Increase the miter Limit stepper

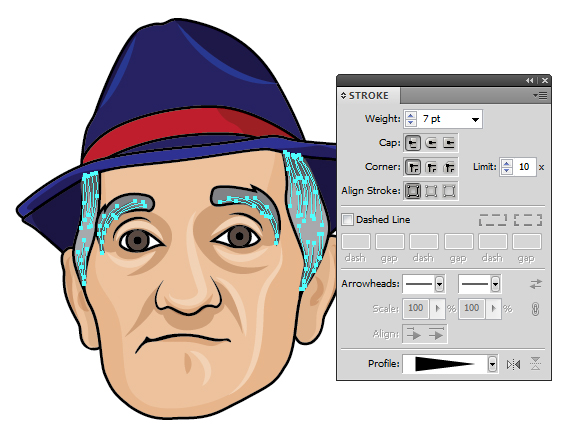click(x=507, y=163)
